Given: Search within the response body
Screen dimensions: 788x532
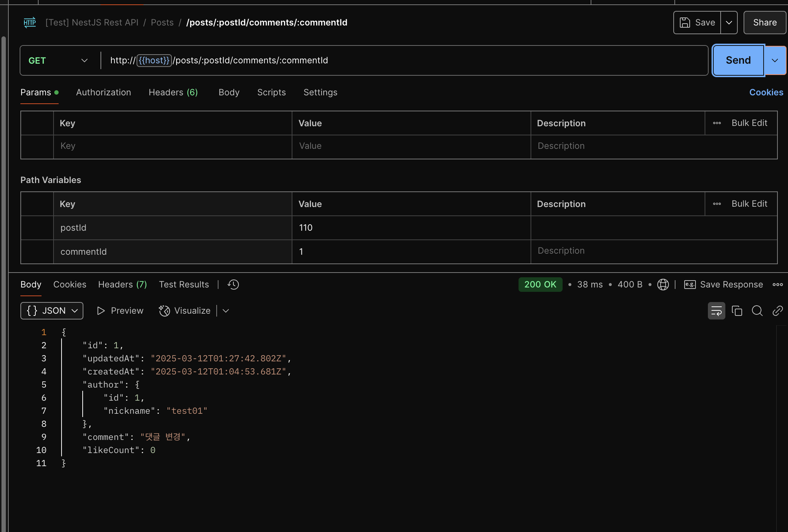Looking at the screenshot, I should [x=757, y=311].
